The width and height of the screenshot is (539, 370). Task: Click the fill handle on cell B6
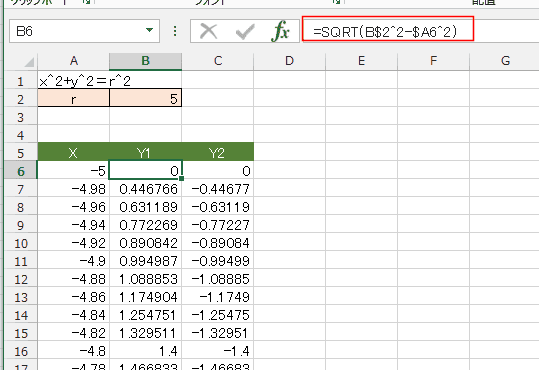point(182,178)
